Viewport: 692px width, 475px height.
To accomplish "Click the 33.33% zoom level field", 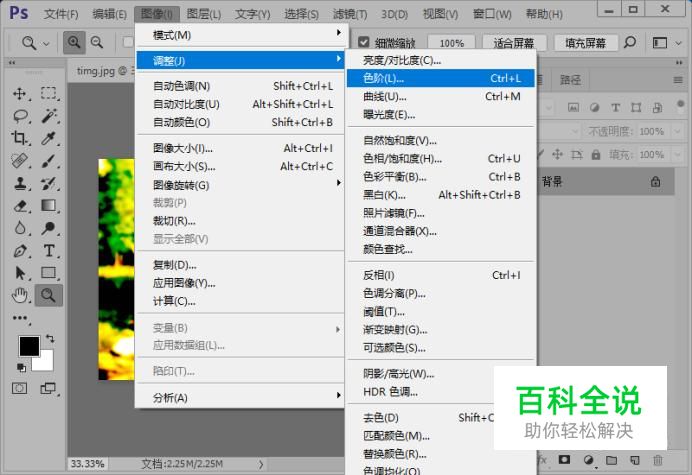I will coord(87,464).
